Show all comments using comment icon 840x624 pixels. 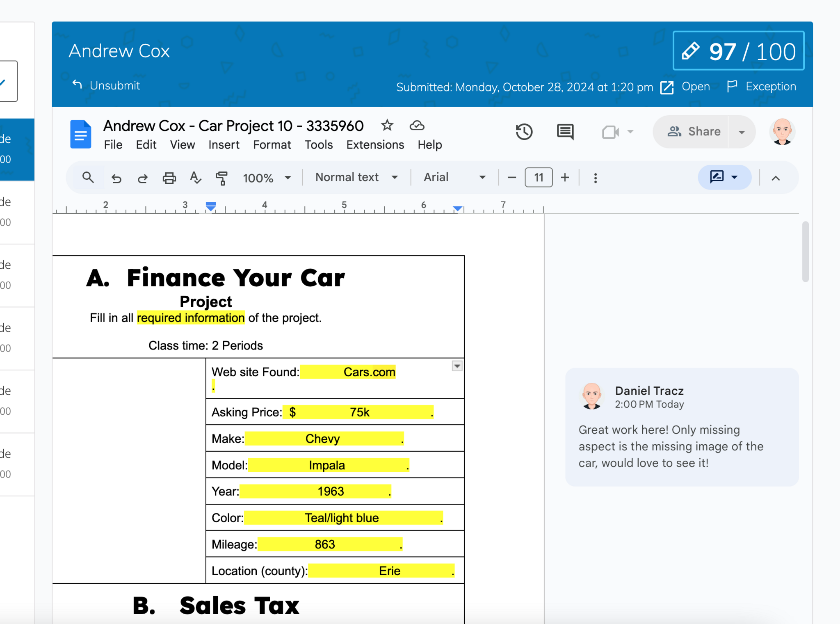pos(565,132)
